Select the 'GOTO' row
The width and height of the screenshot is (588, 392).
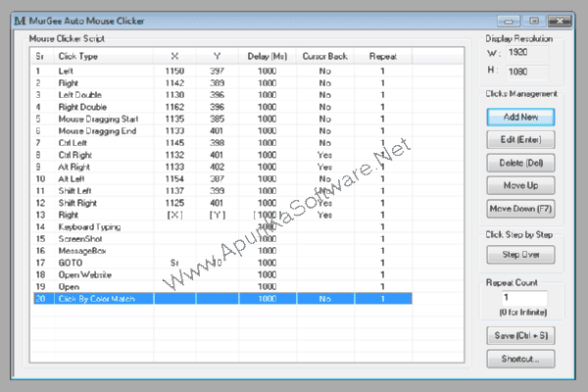point(222,263)
